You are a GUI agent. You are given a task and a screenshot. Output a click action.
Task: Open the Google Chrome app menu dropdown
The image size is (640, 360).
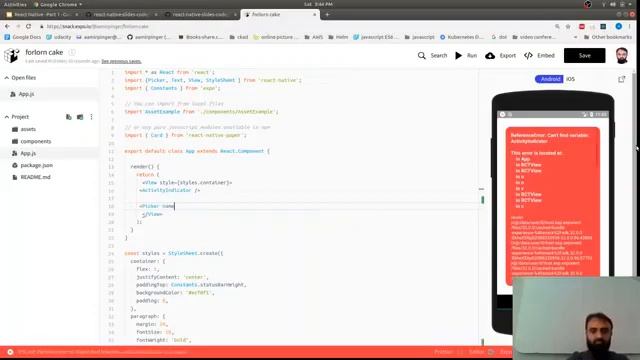click(58, 4)
